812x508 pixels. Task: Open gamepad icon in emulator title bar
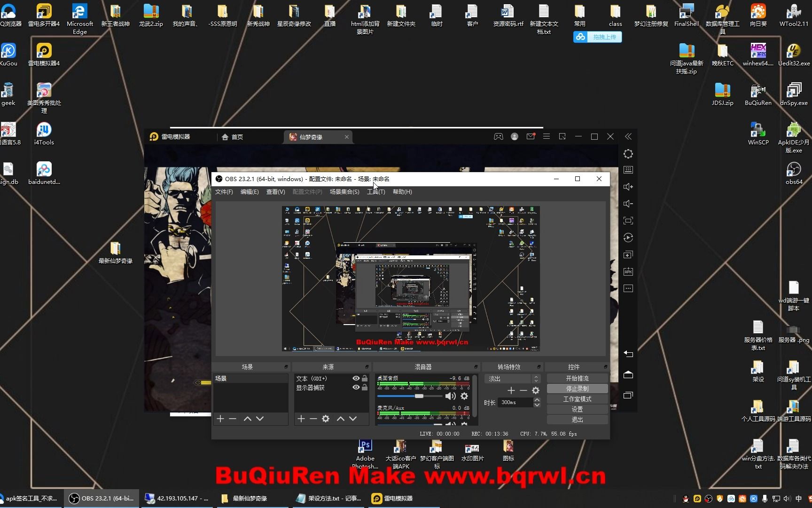[x=498, y=136]
